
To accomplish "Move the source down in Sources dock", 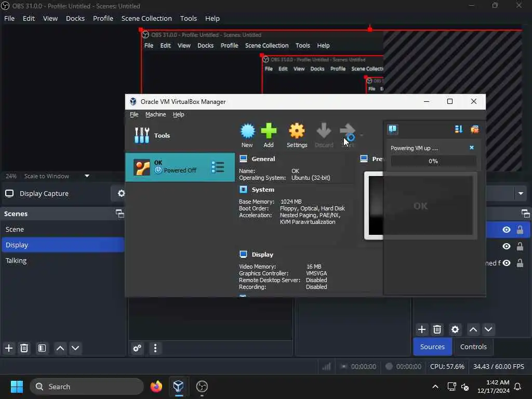I will [x=488, y=329].
